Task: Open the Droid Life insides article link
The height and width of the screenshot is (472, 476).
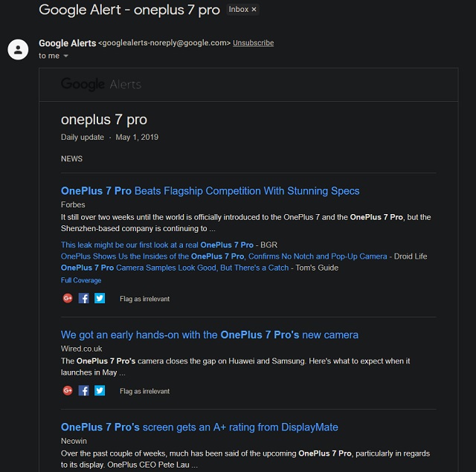Action: click(224, 256)
